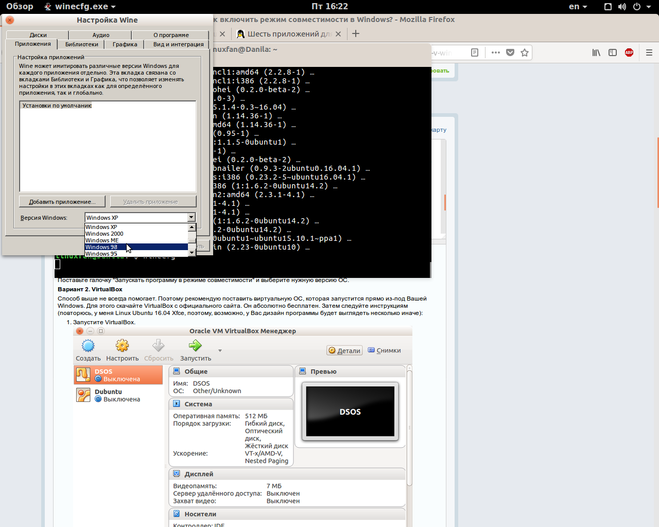Choose Windows ME in the dropdown list
659x527 pixels.
coord(136,240)
